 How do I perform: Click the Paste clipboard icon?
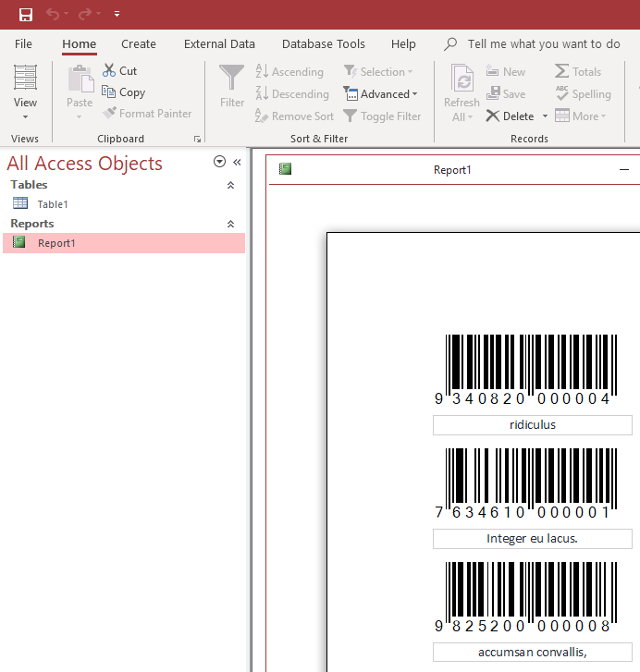coord(80,79)
